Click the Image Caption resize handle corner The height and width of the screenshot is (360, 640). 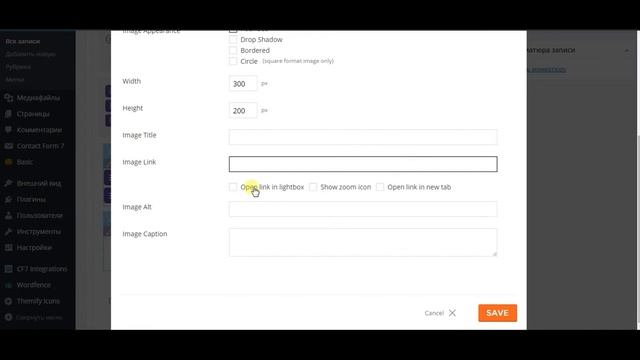point(494,254)
